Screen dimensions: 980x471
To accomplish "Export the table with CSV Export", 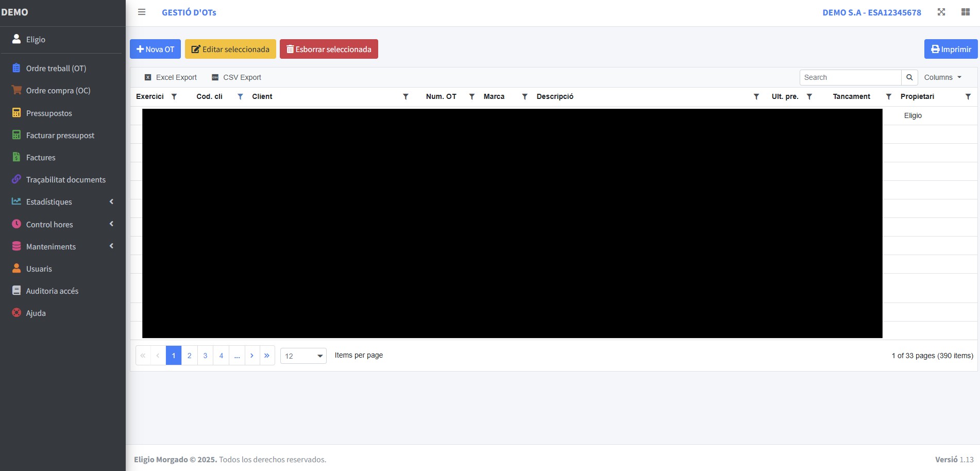I will click(236, 77).
